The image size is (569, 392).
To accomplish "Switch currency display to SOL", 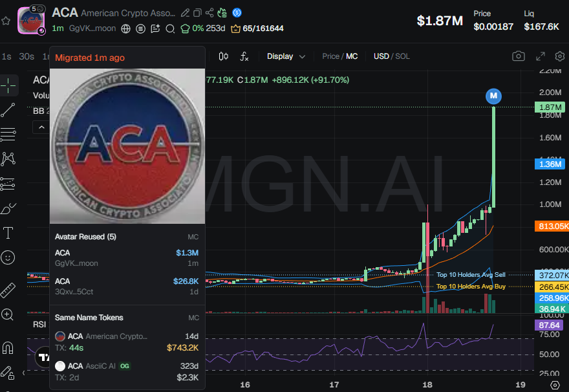I will (x=402, y=56).
